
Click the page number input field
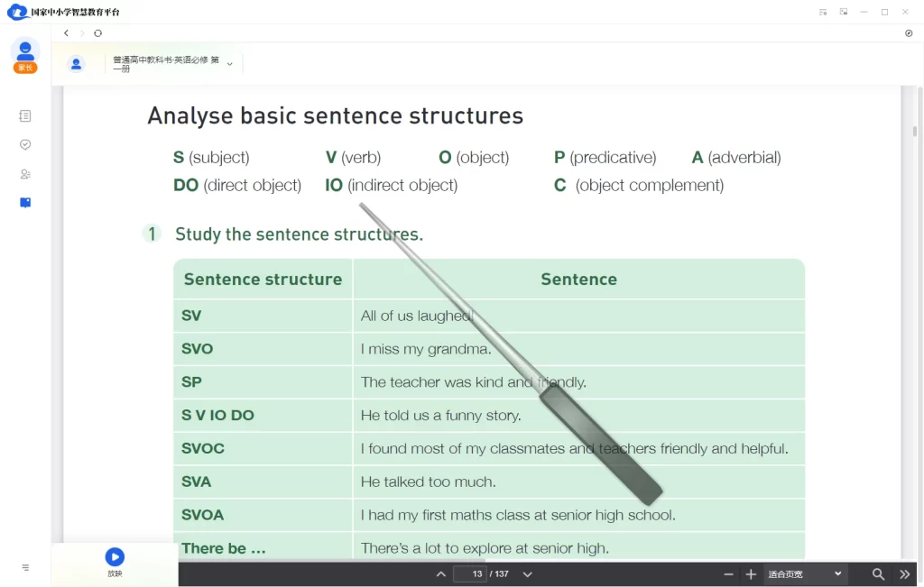coord(470,574)
